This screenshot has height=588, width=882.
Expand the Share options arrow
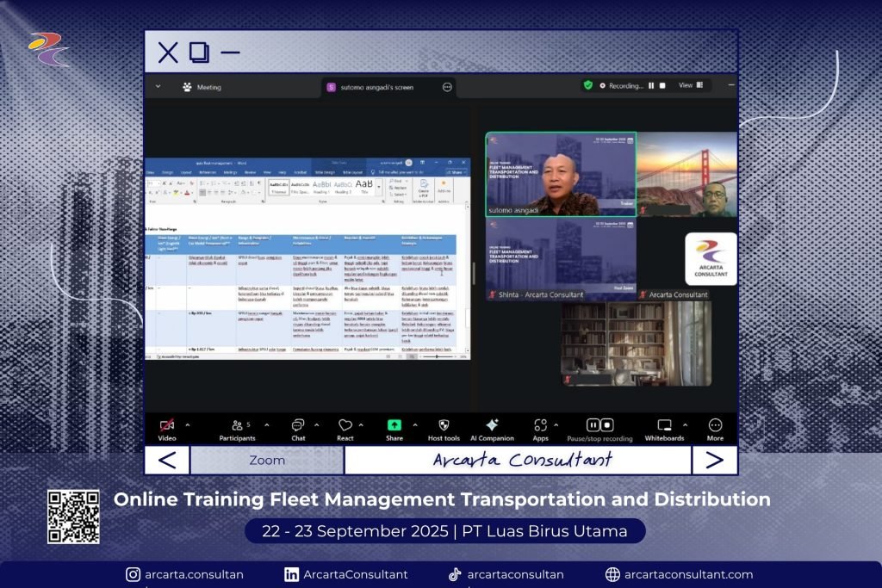pyautogui.click(x=415, y=424)
